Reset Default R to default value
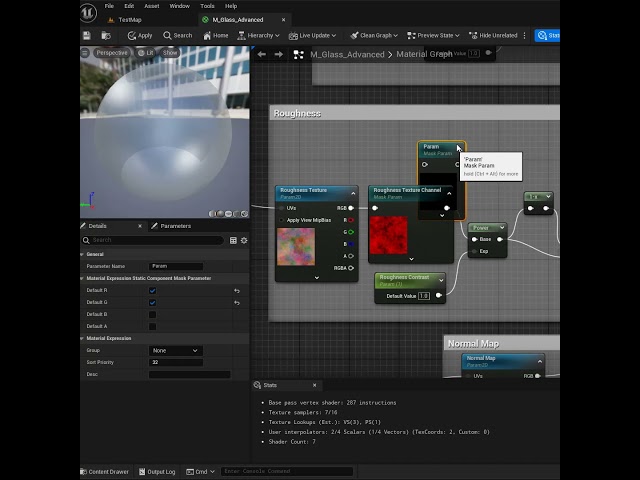 click(237, 291)
